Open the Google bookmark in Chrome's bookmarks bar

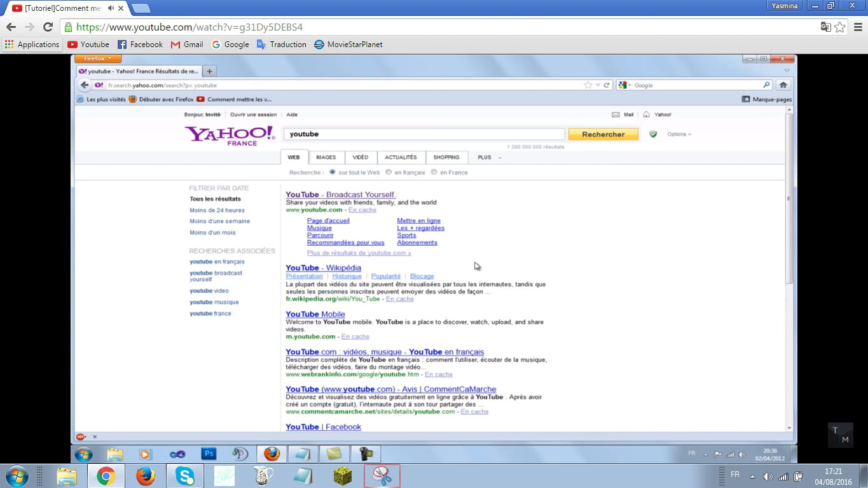click(x=230, y=45)
